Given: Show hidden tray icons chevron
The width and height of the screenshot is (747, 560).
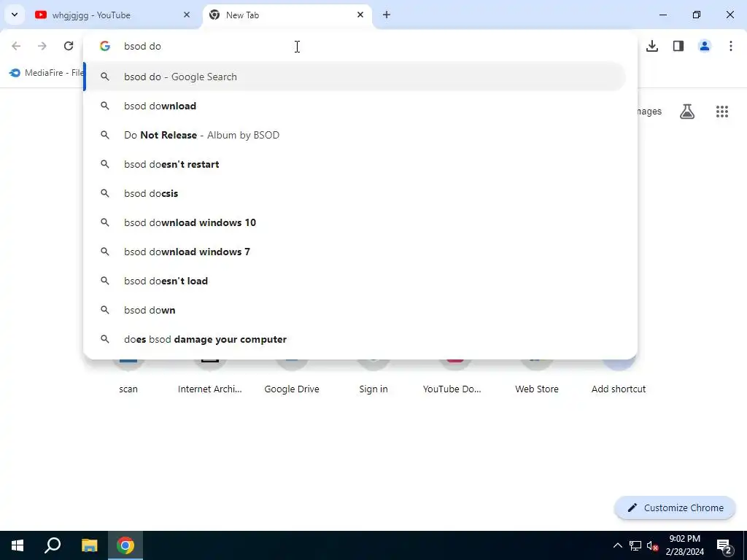Looking at the screenshot, I should pos(617,545).
